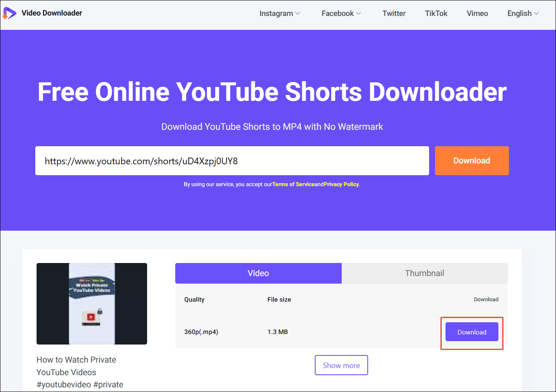Image resolution: width=556 pixels, height=392 pixels.
Task: Switch to the Video tab
Action: click(258, 273)
